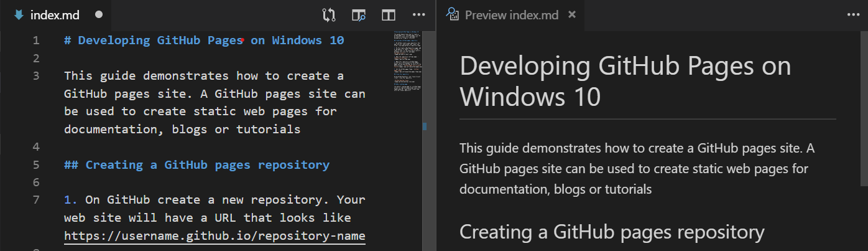Click line number 5 in gutter

35,165
